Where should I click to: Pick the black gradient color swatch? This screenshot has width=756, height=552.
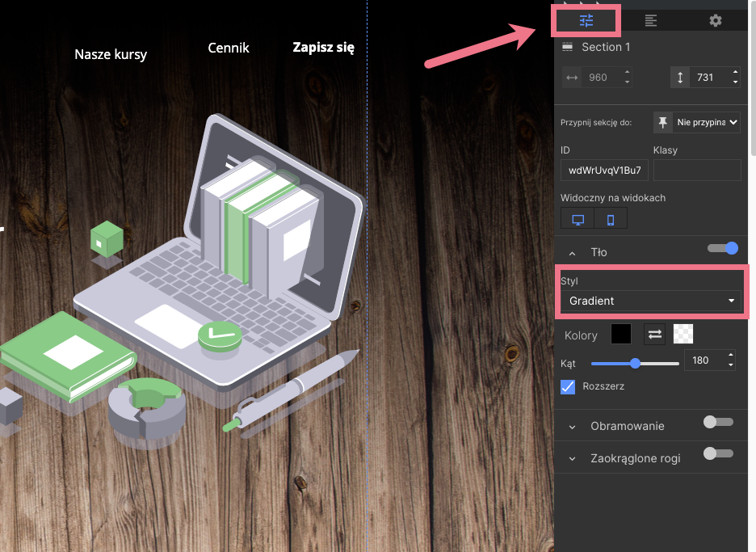tap(621, 334)
